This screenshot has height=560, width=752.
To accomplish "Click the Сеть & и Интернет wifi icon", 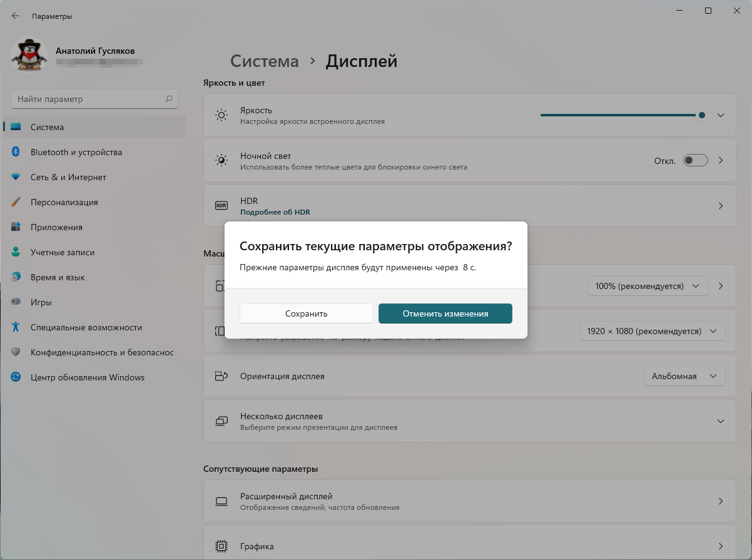I will coord(16,177).
